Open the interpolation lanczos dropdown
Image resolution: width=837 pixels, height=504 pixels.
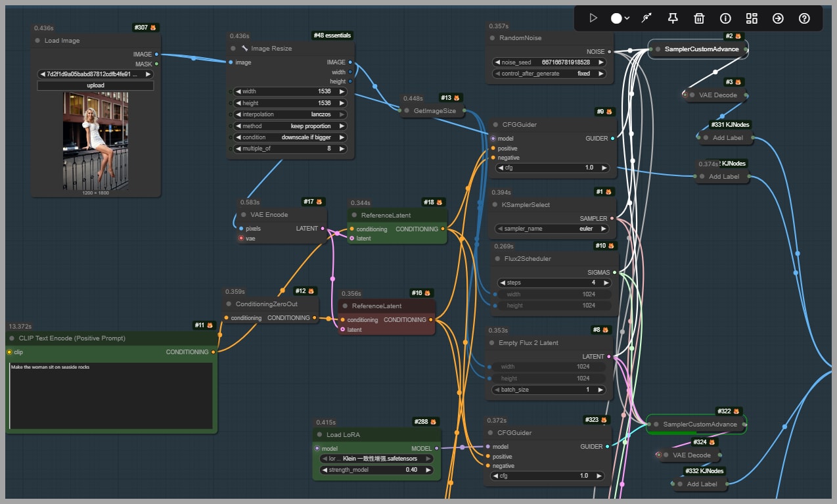[290, 114]
